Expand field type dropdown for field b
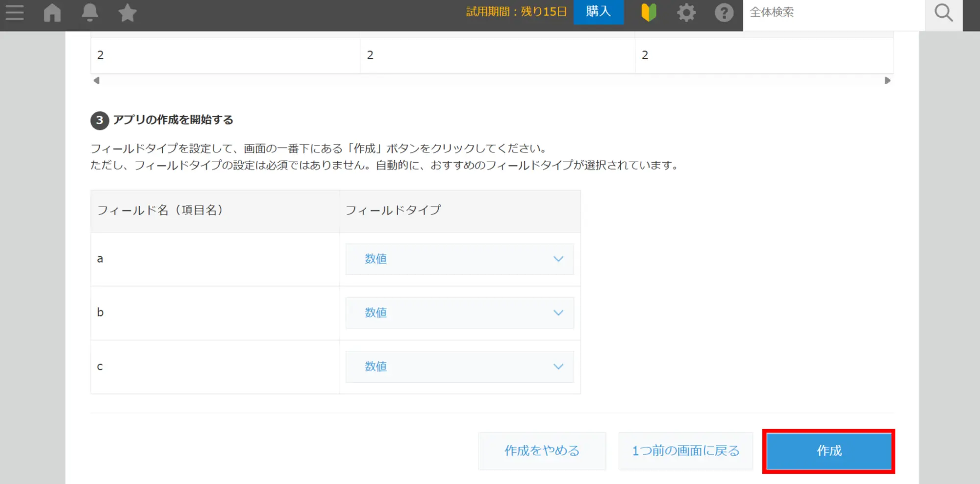 coord(459,313)
